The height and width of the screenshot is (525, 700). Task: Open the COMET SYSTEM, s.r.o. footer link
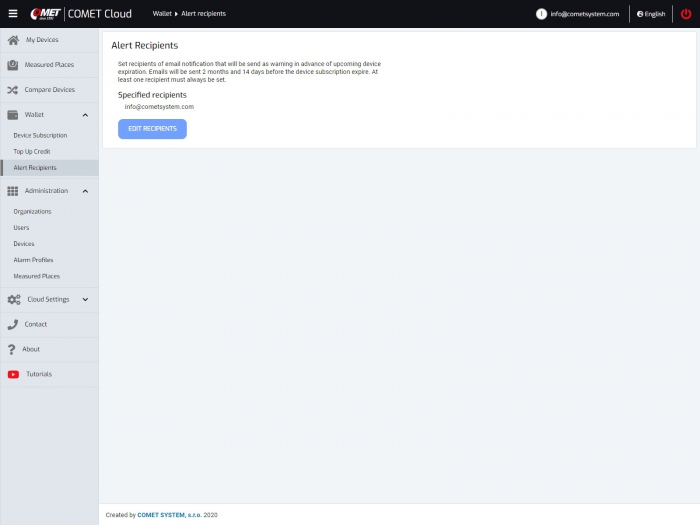(x=169, y=515)
